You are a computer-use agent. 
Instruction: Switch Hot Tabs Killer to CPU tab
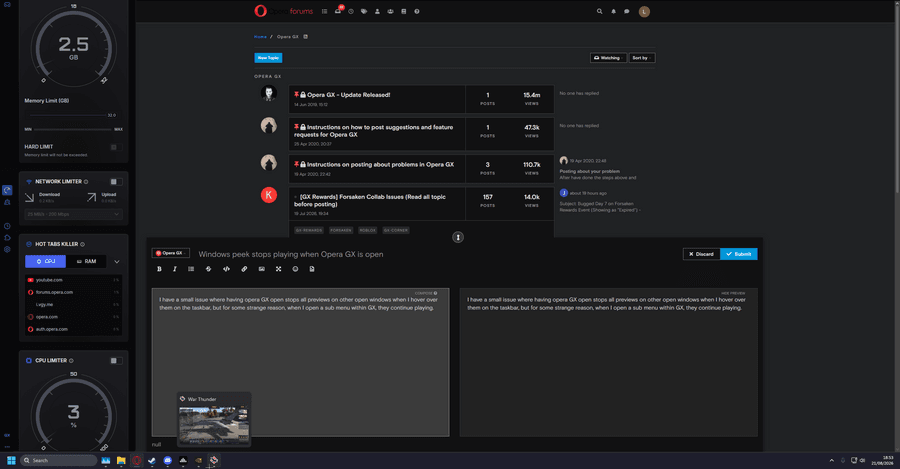45,261
